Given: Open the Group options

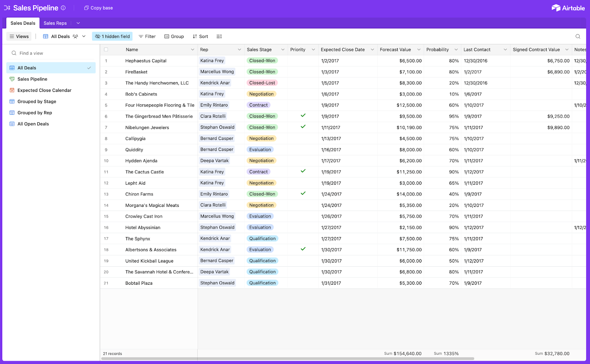Looking at the screenshot, I should pos(174,37).
